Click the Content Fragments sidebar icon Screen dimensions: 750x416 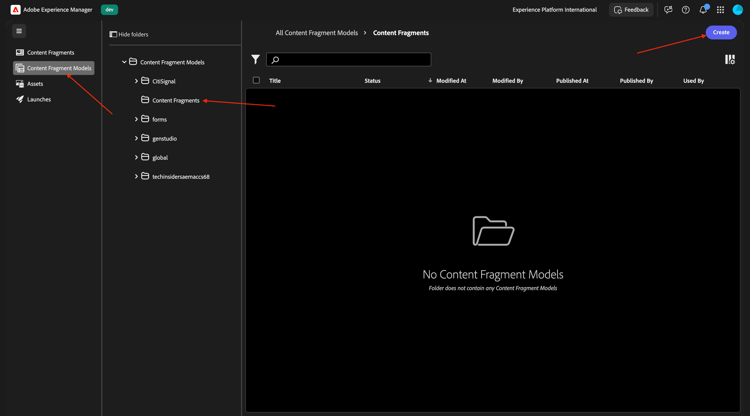(20, 53)
